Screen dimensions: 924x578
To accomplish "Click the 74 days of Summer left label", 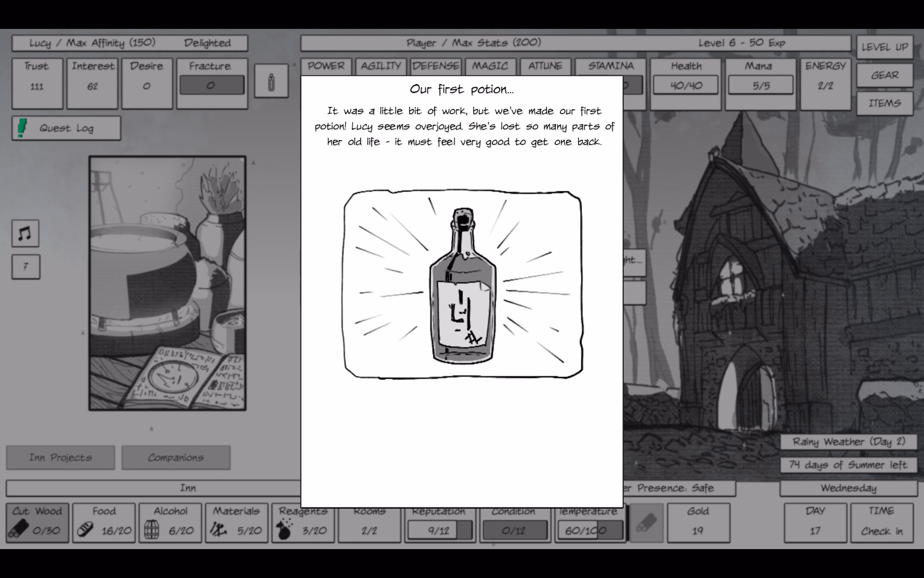I will click(x=849, y=465).
